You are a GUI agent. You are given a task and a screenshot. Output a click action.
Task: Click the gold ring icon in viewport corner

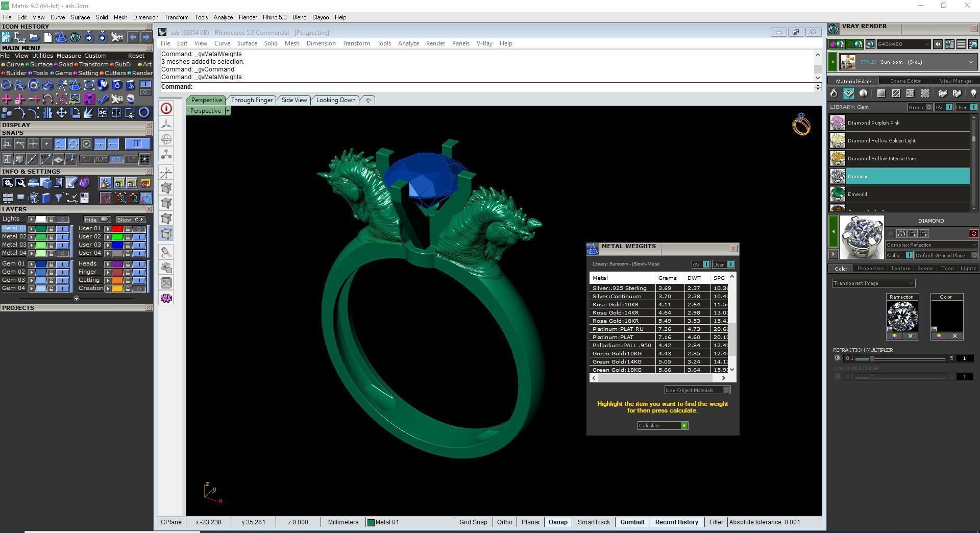[801, 124]
